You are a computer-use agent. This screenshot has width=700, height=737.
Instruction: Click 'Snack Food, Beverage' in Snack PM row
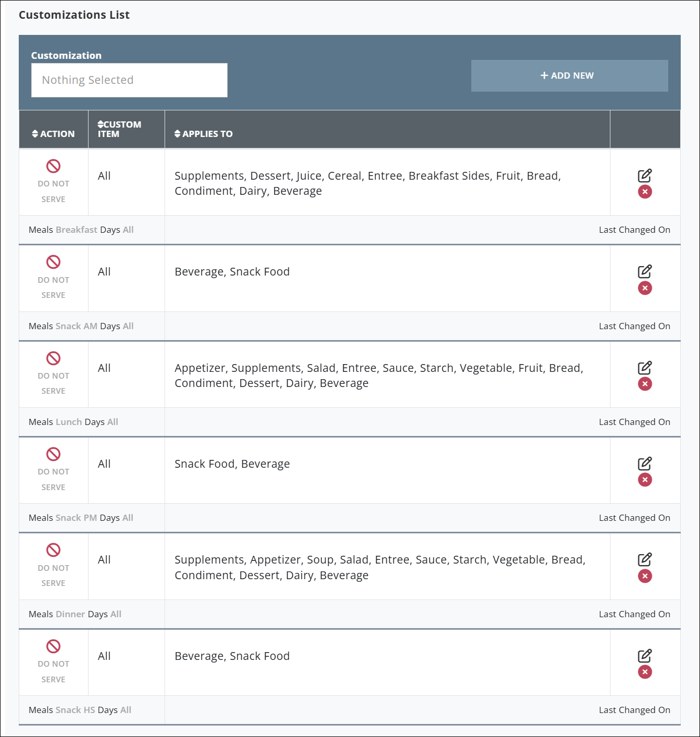pyautogui.click(x=232, y=464)
